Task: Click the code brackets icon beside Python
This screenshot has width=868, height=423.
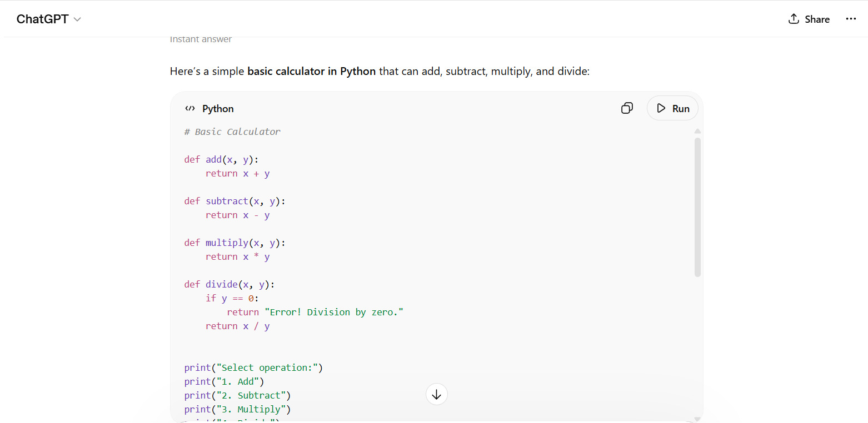Action: point(190,109)
